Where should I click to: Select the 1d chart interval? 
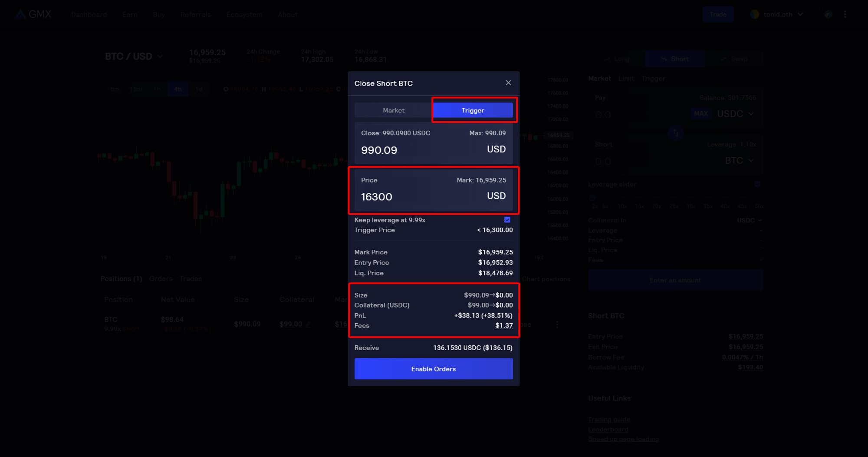199,89
